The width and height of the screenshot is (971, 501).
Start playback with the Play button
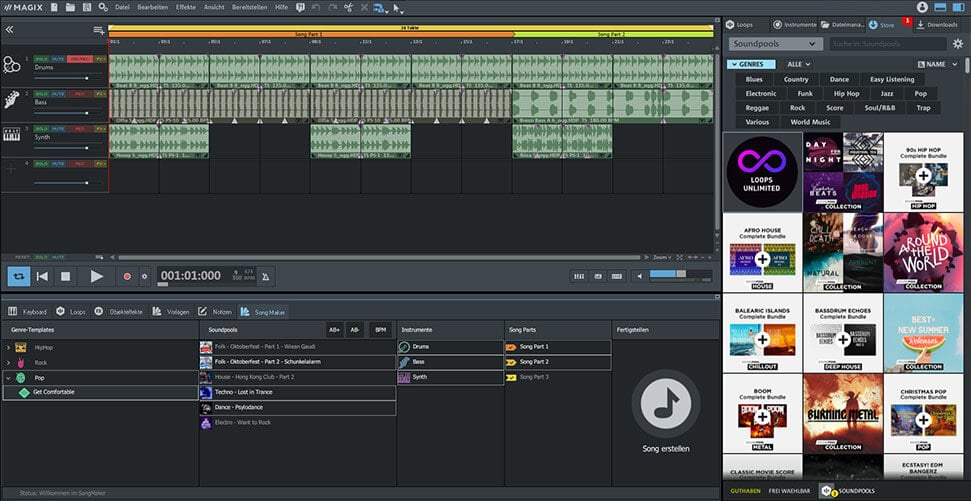(96, 276)
